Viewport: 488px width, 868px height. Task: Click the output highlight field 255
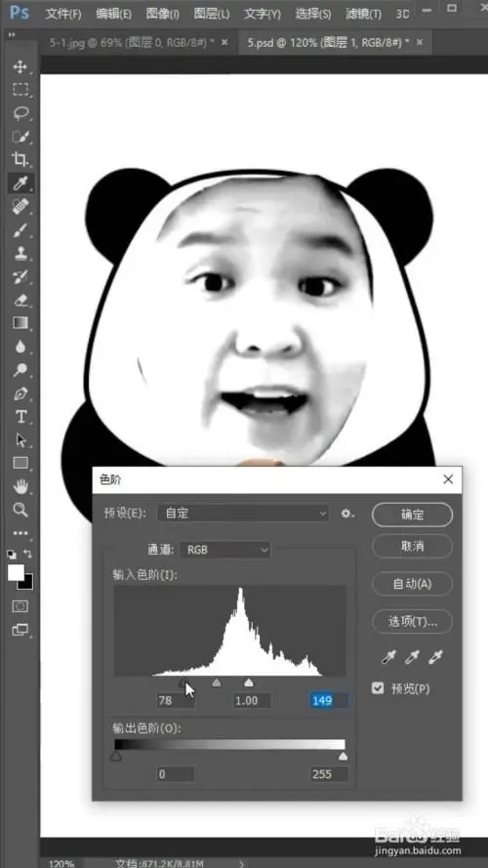click(x=329, y=774)
